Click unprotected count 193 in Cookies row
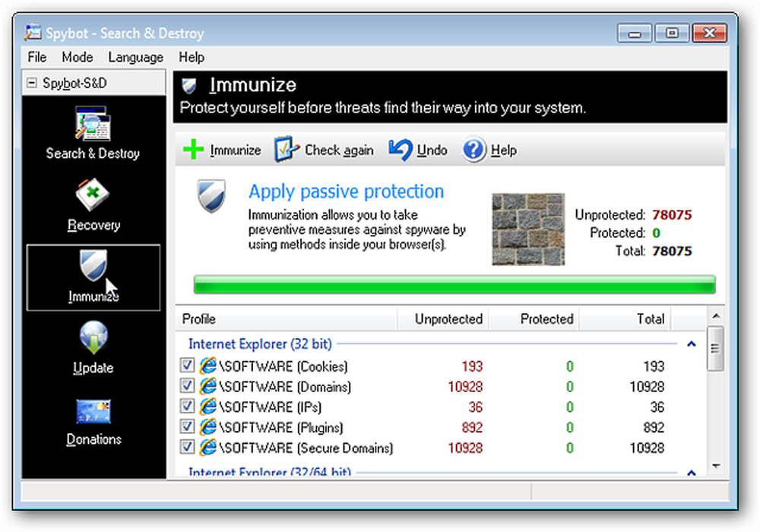Viewport: 760px width, 532px height. [472, 366]
